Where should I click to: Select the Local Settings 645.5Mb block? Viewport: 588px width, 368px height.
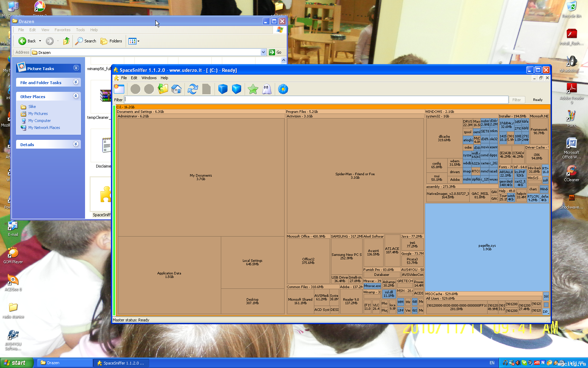(x=252, y=262)
